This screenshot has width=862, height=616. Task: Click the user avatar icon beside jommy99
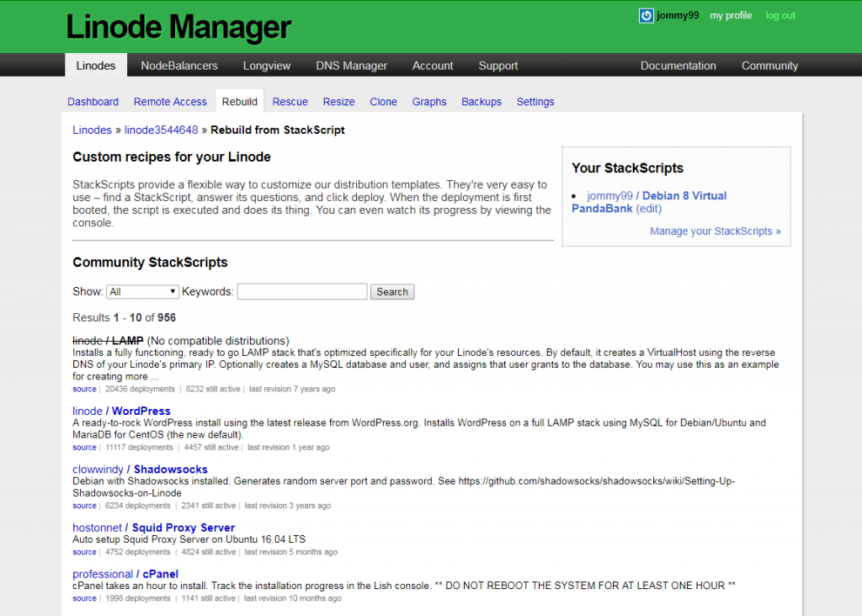pyautogui.click(x=646, y=15)
